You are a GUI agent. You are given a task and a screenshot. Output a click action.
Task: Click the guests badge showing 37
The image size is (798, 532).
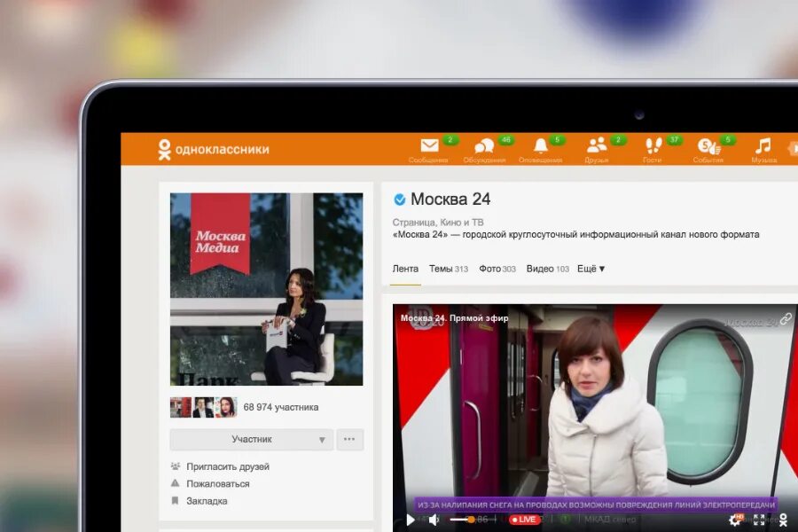pos(674,139)
